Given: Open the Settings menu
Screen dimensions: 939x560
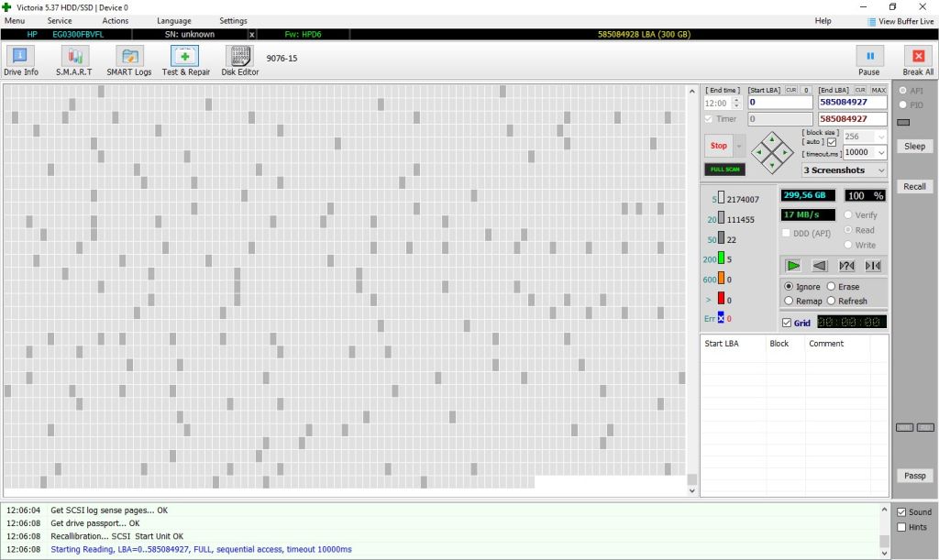Looking at the screenshot, I should coord(233,20).
